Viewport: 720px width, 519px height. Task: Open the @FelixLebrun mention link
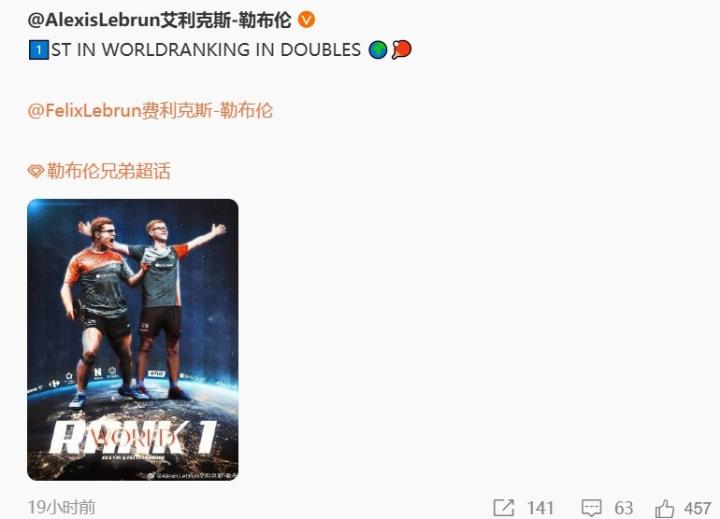pyautogui.click(x=150, y=111)
